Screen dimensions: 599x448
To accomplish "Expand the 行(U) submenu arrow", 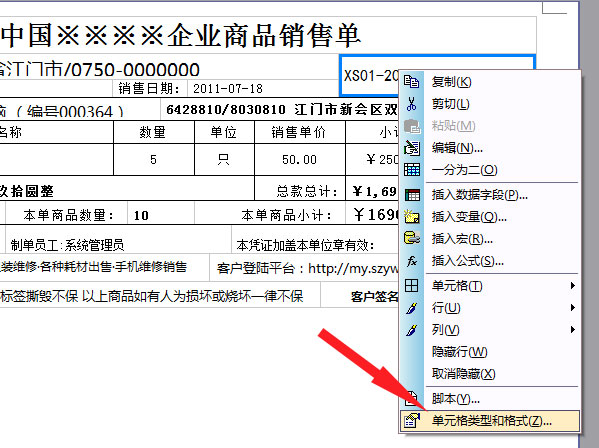I will pyautogui.click(x=572, y=307).
